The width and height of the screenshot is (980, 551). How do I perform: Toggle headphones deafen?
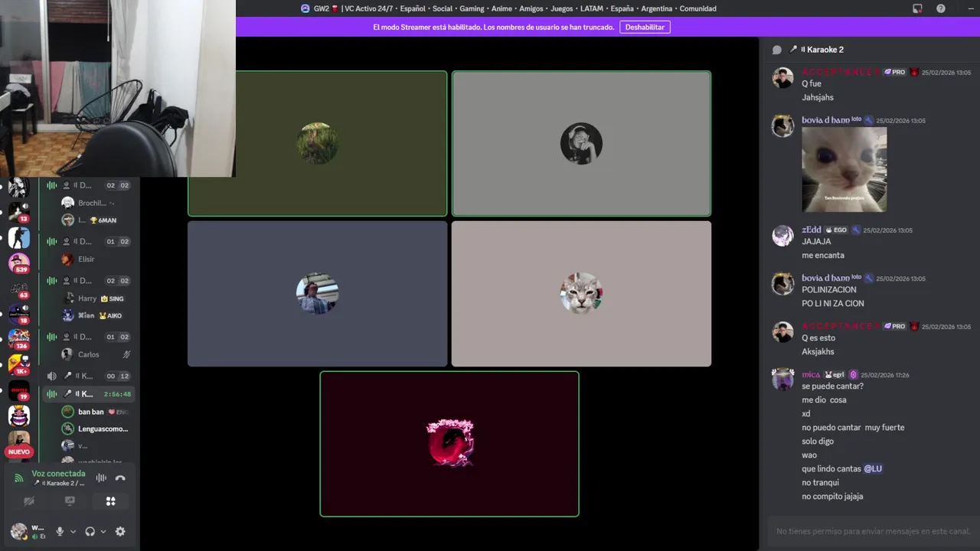(90, 531)
